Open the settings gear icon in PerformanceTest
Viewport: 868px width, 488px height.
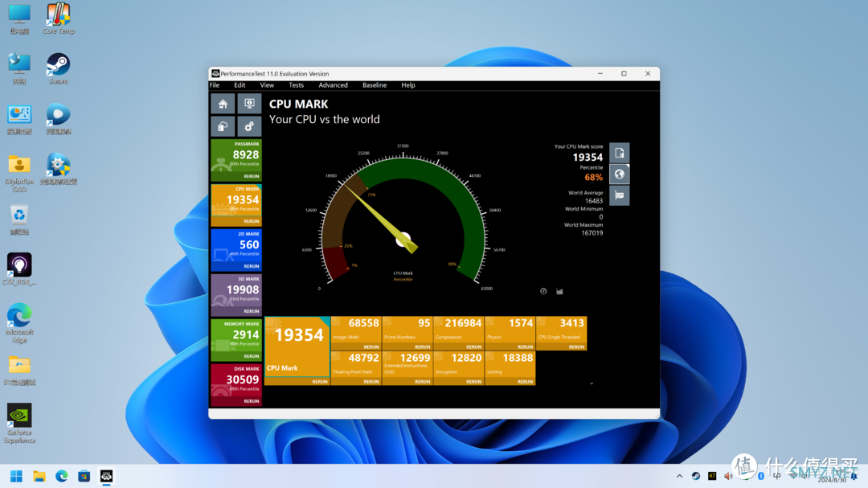click(249, 126)
